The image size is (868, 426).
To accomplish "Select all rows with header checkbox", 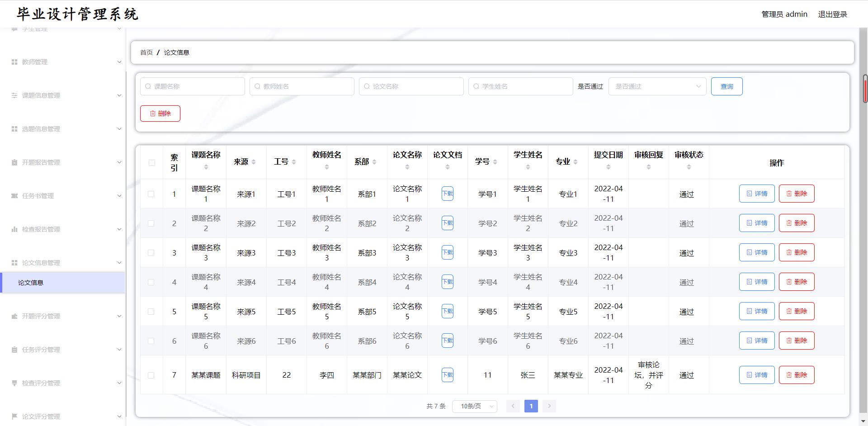I will coord(151,163).
